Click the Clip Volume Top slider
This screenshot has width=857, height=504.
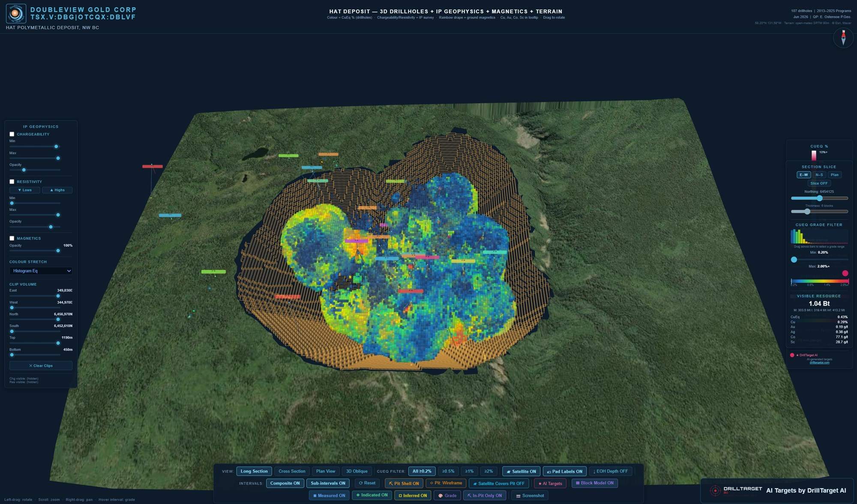tap(35, 343)
